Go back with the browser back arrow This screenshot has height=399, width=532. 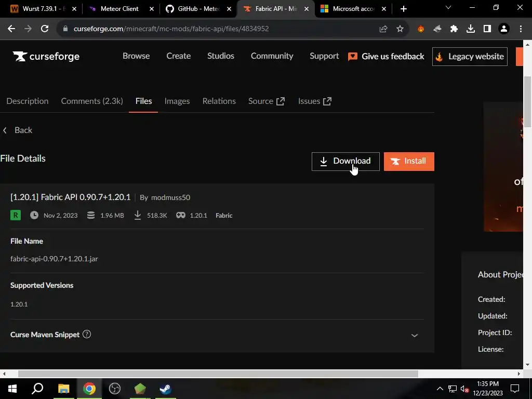point(11,29)
